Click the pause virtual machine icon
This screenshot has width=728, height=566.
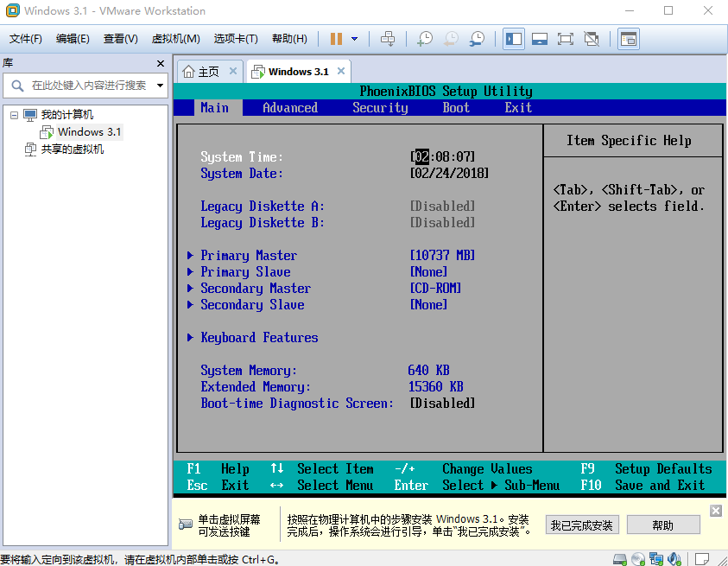pos(336,39)
